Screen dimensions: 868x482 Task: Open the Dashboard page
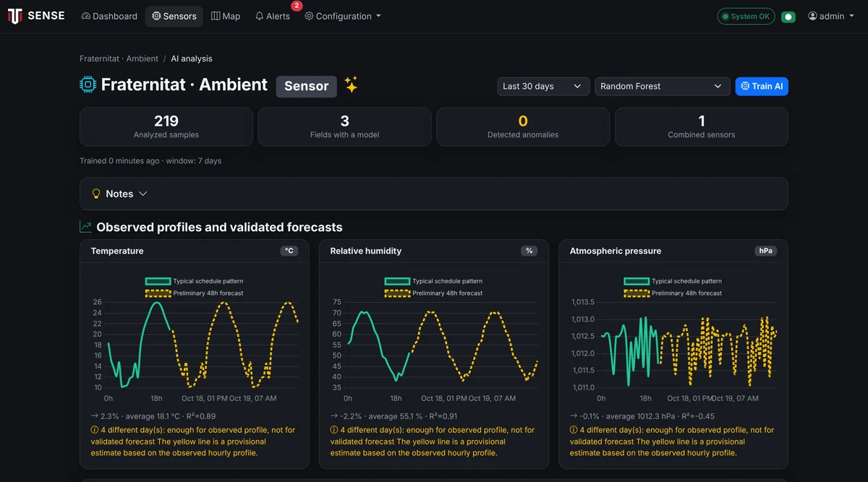click(109, 16)
